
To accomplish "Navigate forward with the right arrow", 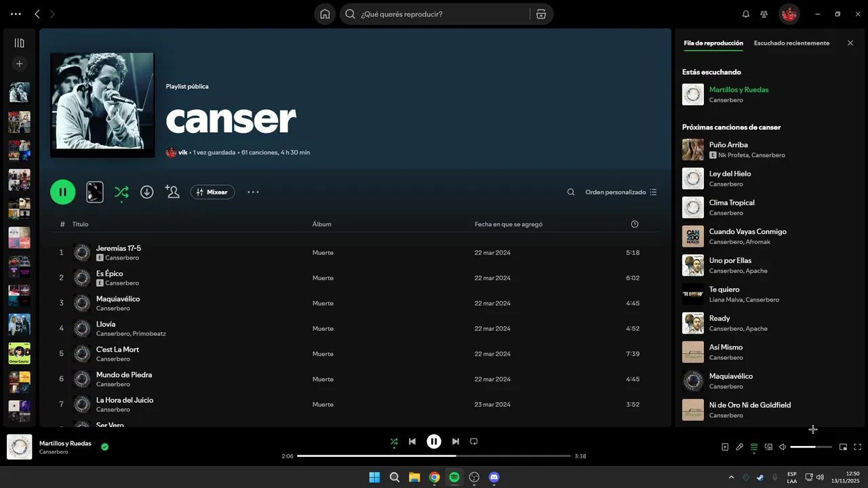I will click(x=53, y=14).
